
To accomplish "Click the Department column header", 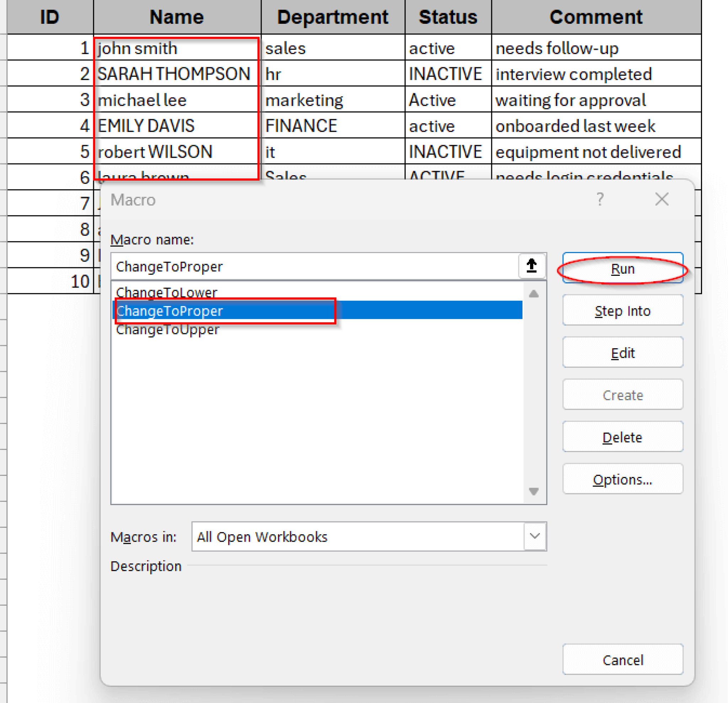I will (333, 16).
